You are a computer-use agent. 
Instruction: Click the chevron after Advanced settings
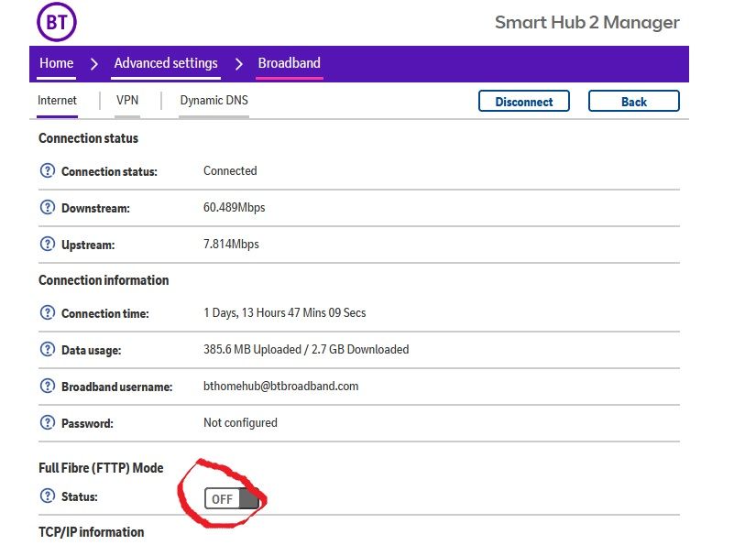pyautogui.click(x=238, y=64)
